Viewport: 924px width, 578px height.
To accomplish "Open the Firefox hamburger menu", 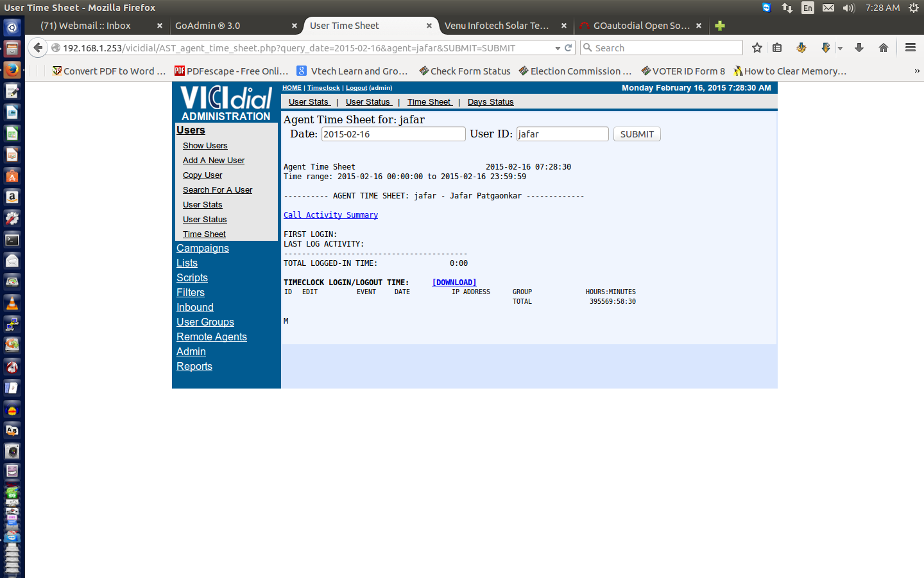I will click(911, 48).
